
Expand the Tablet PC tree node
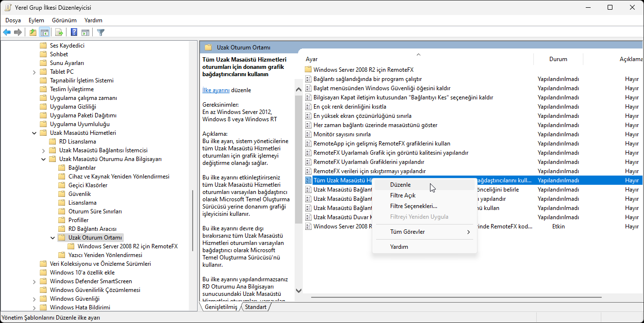(x=34, y=72)
